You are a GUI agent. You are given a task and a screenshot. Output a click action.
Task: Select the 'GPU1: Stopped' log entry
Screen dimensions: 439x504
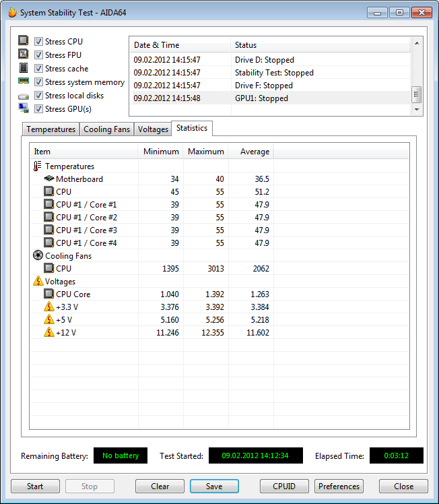[x=270, y=98]
